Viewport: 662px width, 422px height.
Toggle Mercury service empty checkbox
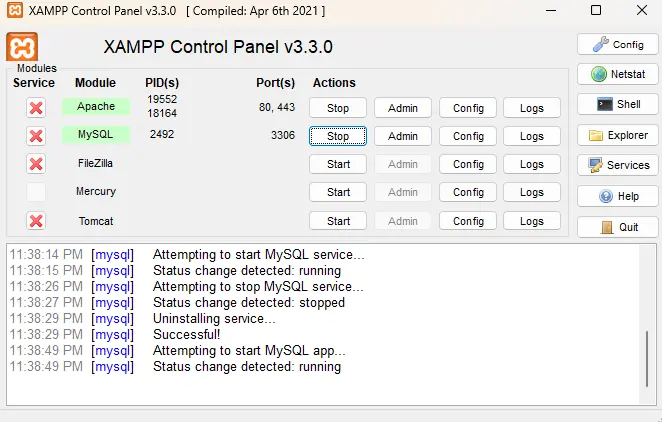[x=36, y=192]
